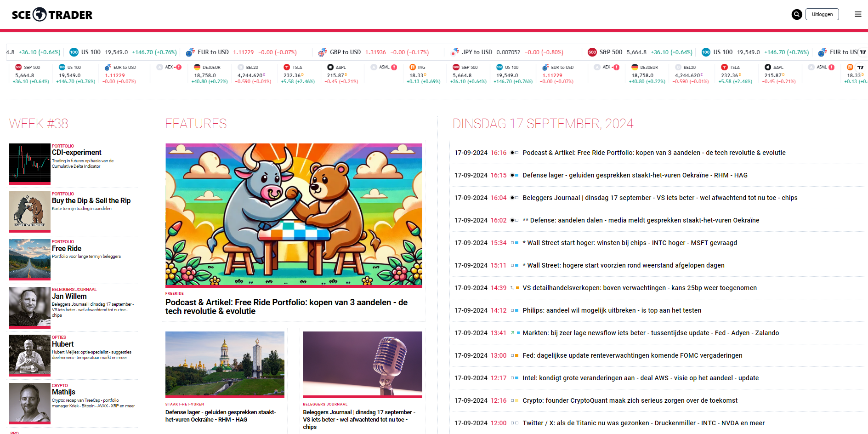Open 'Wall Street start hoger' news item
Screen dimensions: 868x434
(x=630, y=243)
